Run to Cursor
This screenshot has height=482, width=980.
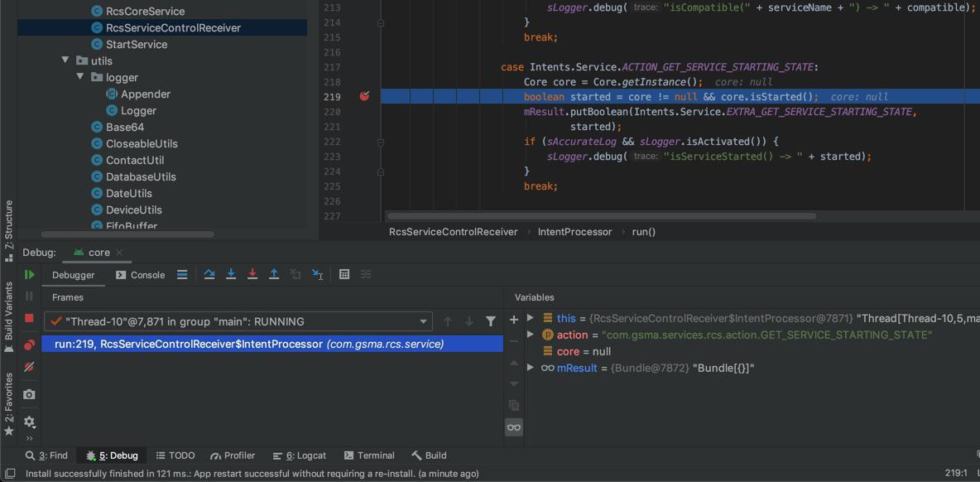tap(318, 274)
